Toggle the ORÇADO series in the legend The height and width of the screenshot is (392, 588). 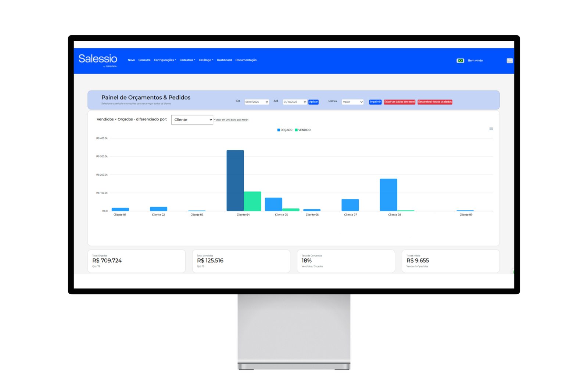(x=285, y=130)
